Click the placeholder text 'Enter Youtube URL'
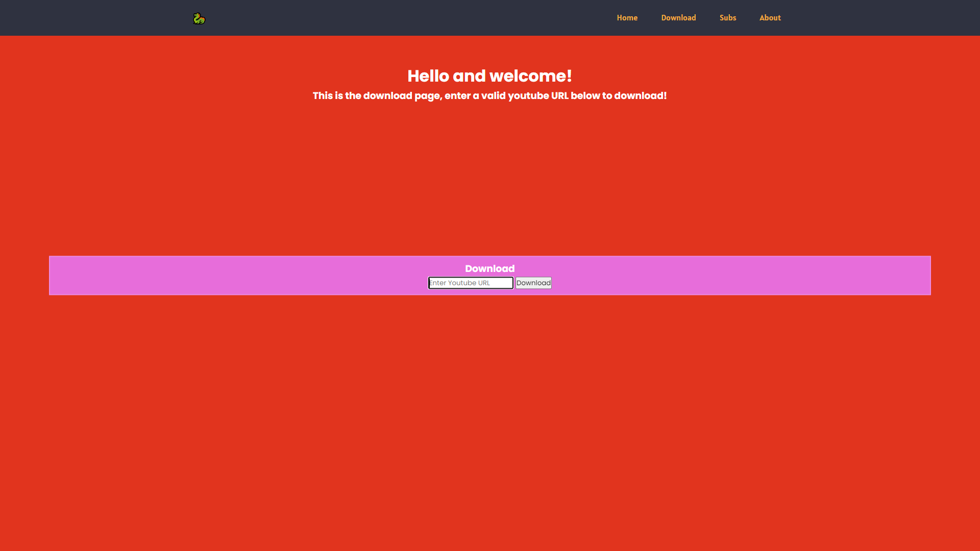 (x=459, y=283)
